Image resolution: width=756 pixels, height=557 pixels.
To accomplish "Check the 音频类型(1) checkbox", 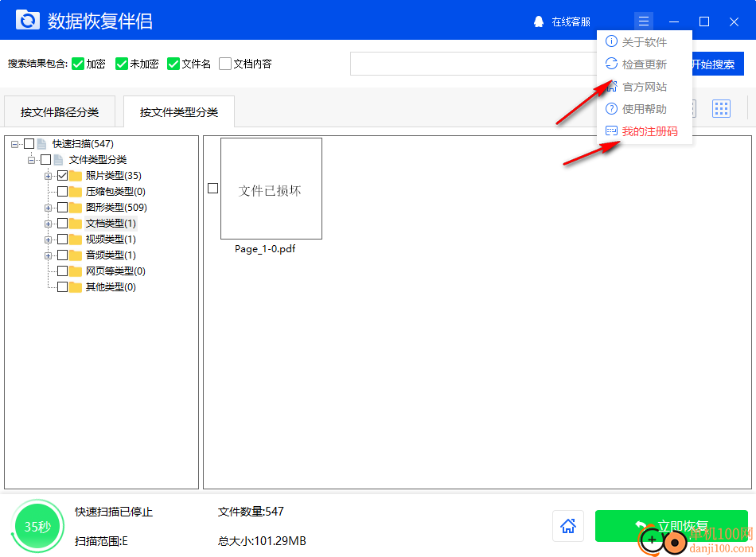I will (62, 255).
